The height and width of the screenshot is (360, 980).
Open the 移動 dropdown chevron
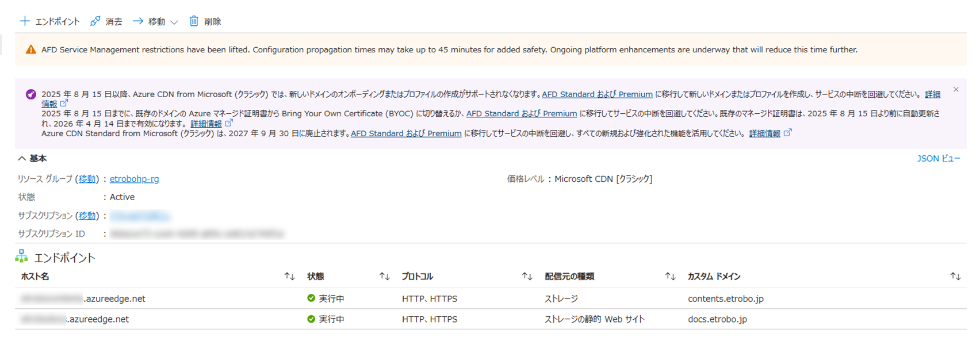coord(174,22)
